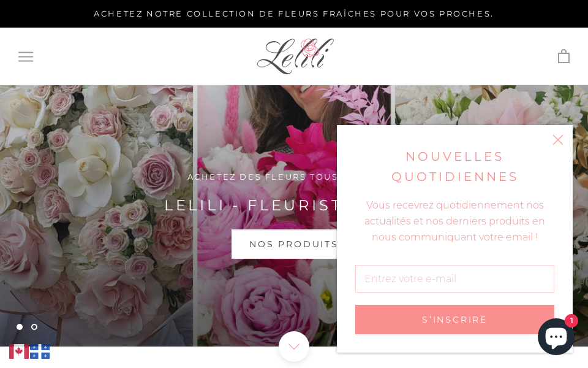
Task: Click the S'INSCRIRE subscribe button
Action: (x=454, y=320)
